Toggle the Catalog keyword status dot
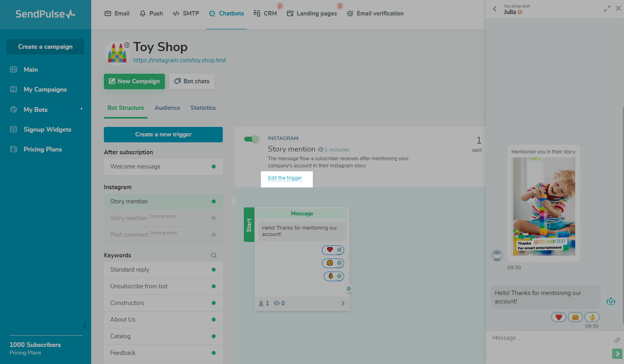624x364 pixels. tap(214, 336)
